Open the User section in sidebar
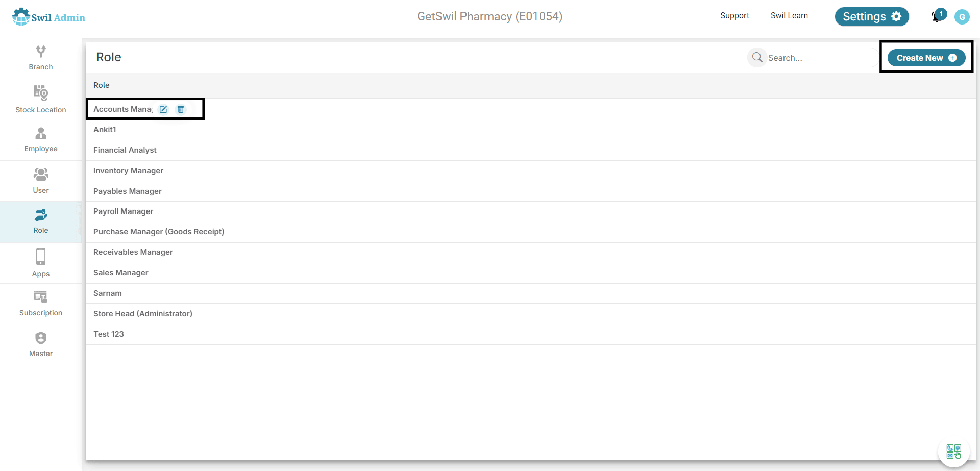980x471 pixels. pyautogui.click(x=41, y=181)
